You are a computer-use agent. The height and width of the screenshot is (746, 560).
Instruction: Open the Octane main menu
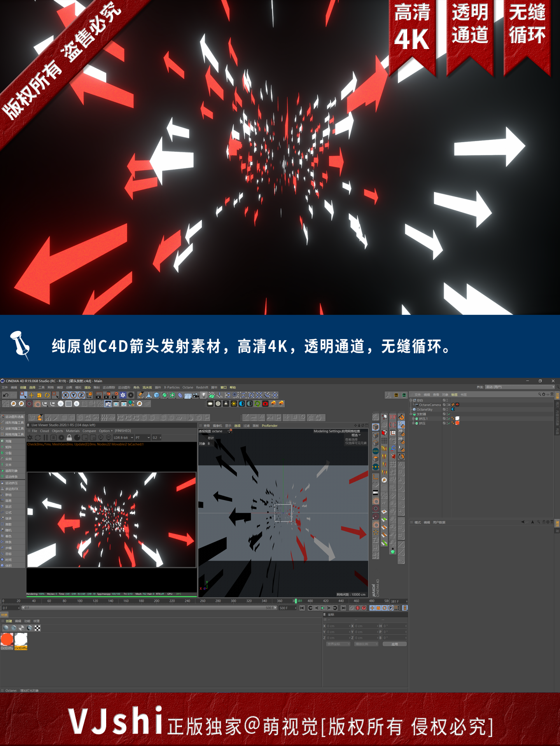(x=188, y=388)
